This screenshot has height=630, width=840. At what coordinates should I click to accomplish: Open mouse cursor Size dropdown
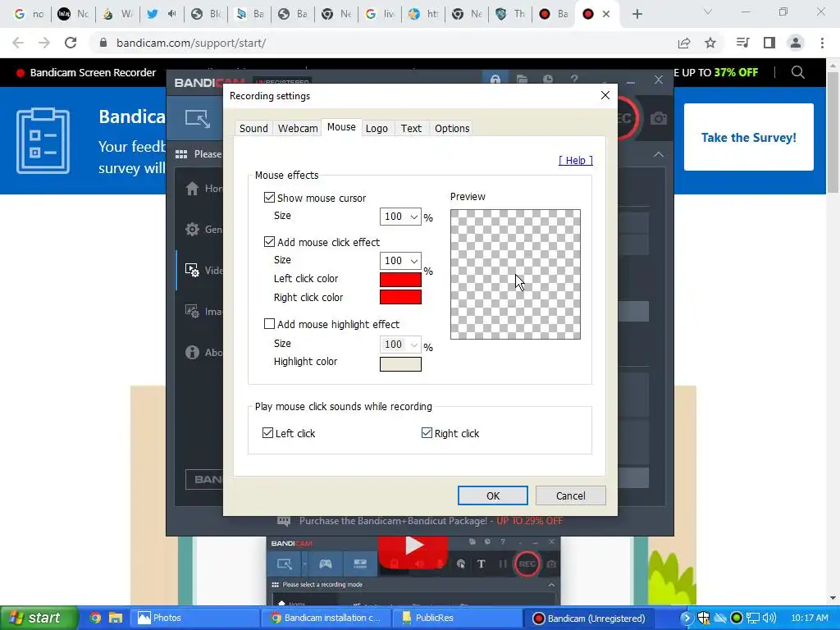pyautogui.click(x=400, y=217)
